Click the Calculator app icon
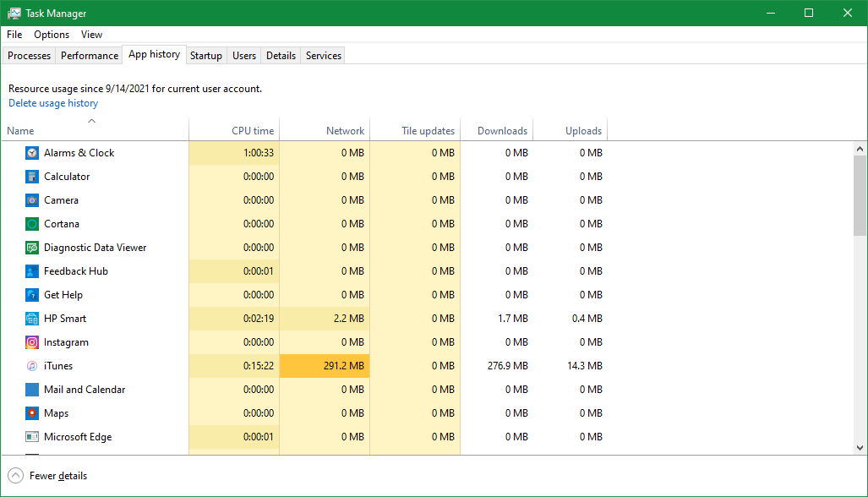This screenshot has height=497, width=868. [x=31, y=176]
